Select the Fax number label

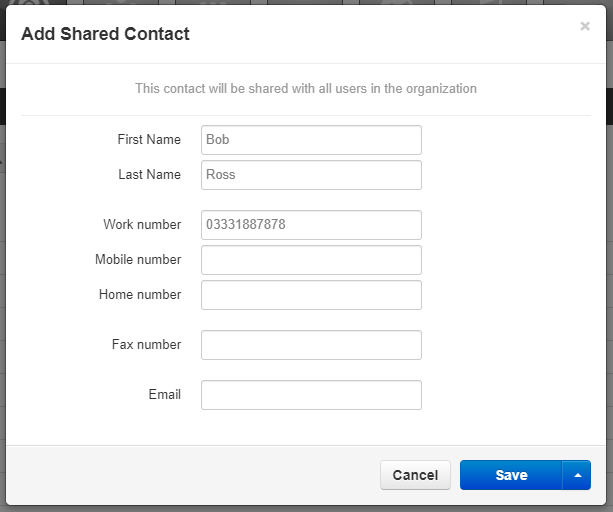tap(146, 344)
